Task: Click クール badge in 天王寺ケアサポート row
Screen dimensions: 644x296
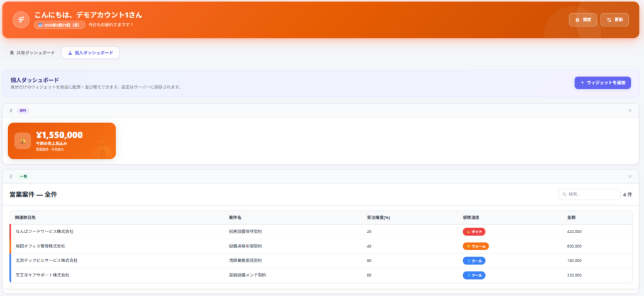Action: pyautogui.click(x=474, y=275)
